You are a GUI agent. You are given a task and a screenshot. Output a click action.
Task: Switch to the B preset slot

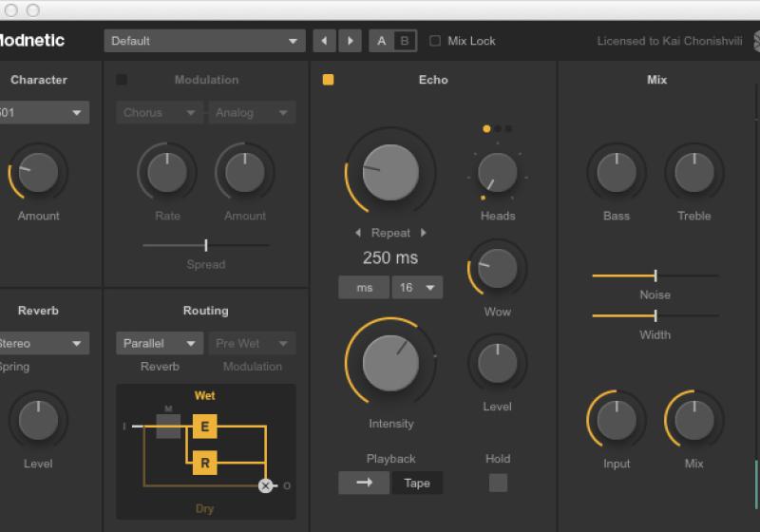[405, 41]
